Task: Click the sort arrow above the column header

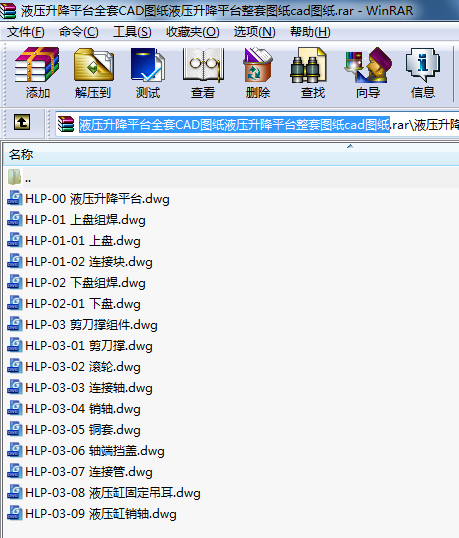Action: click(x=350, y=147)
